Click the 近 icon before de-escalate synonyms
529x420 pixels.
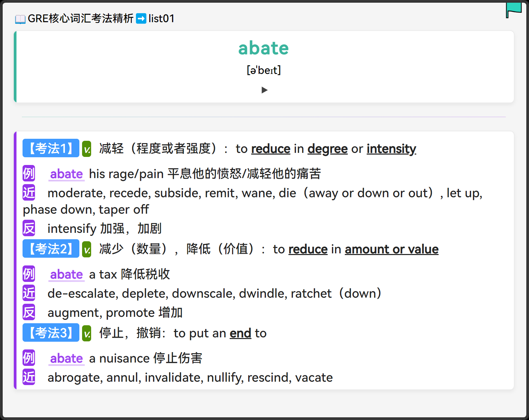point(29,293)
